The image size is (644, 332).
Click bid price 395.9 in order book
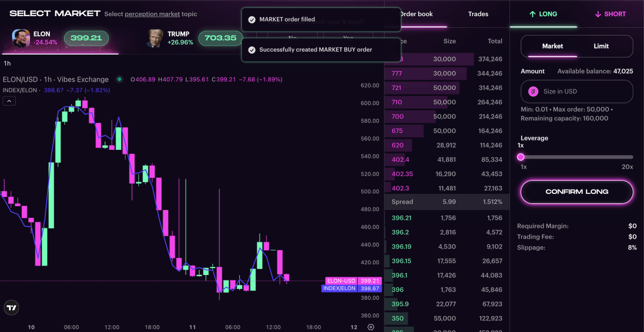pos(400,304)
